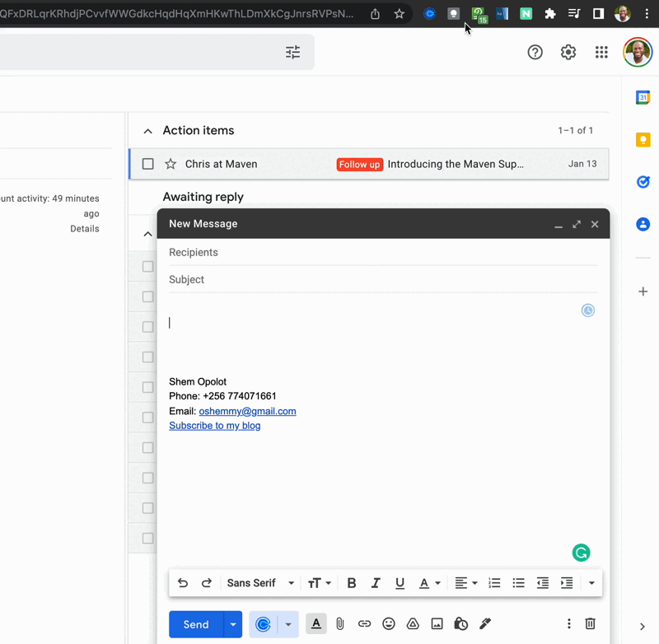Viewport: 659px width, 644px height.
Task: Follow the Subscribe to my blog link
Action: (214, 426)
